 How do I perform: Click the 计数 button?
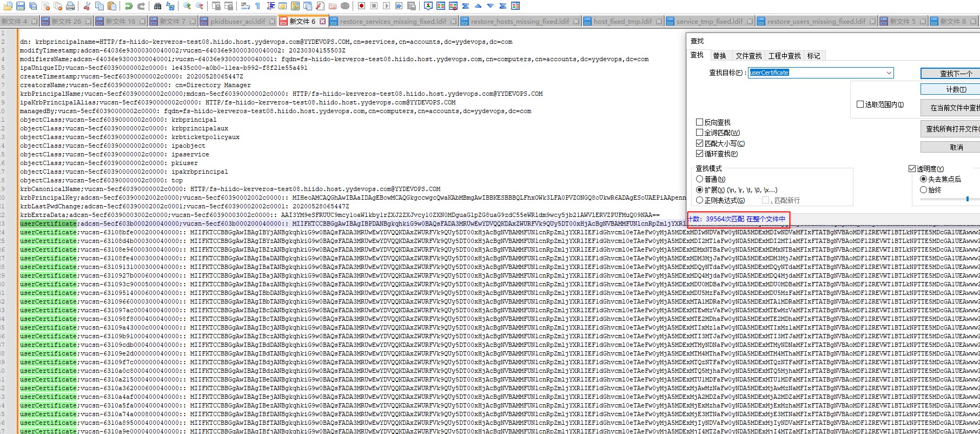955,89
